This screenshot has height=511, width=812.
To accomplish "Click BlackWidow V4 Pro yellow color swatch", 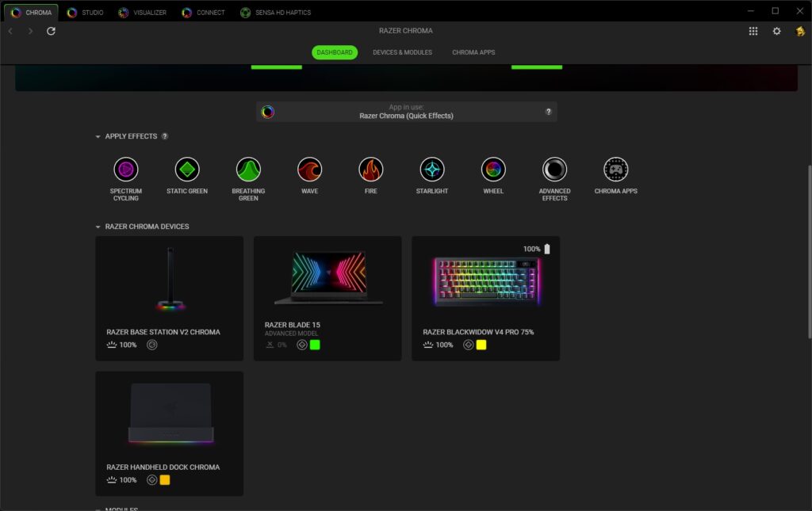I will click(481, 345).
